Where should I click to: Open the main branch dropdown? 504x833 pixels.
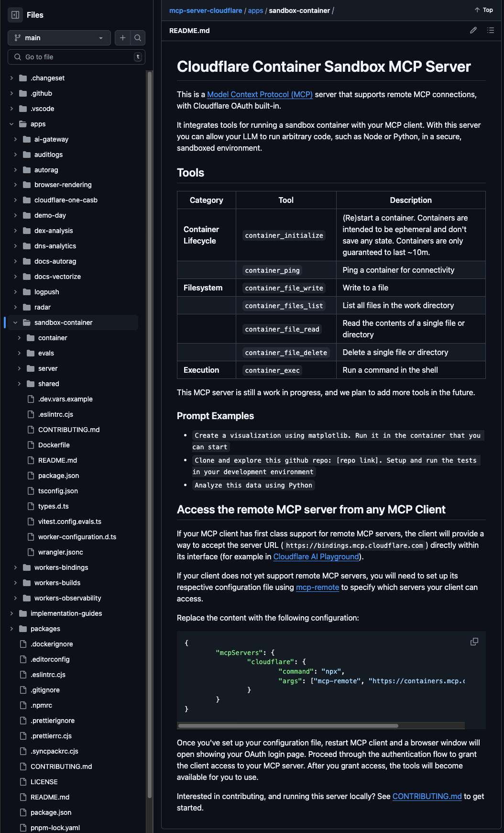(x=59, y=38)
